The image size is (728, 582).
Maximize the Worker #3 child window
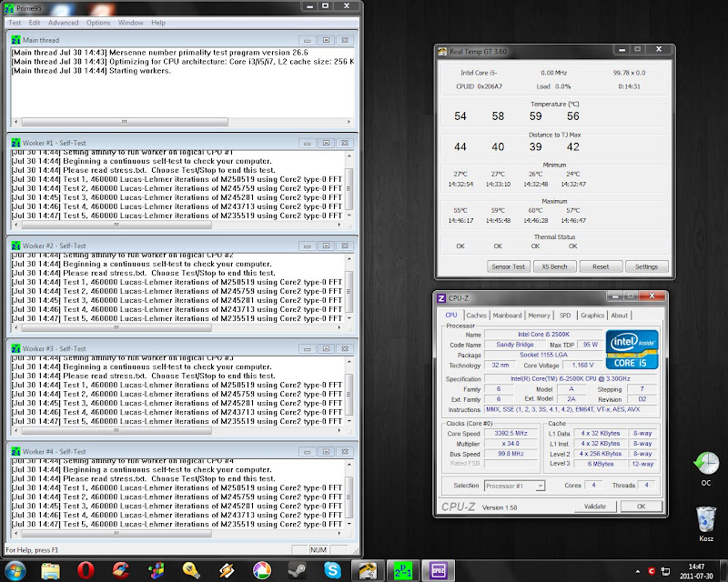[326, 348]
